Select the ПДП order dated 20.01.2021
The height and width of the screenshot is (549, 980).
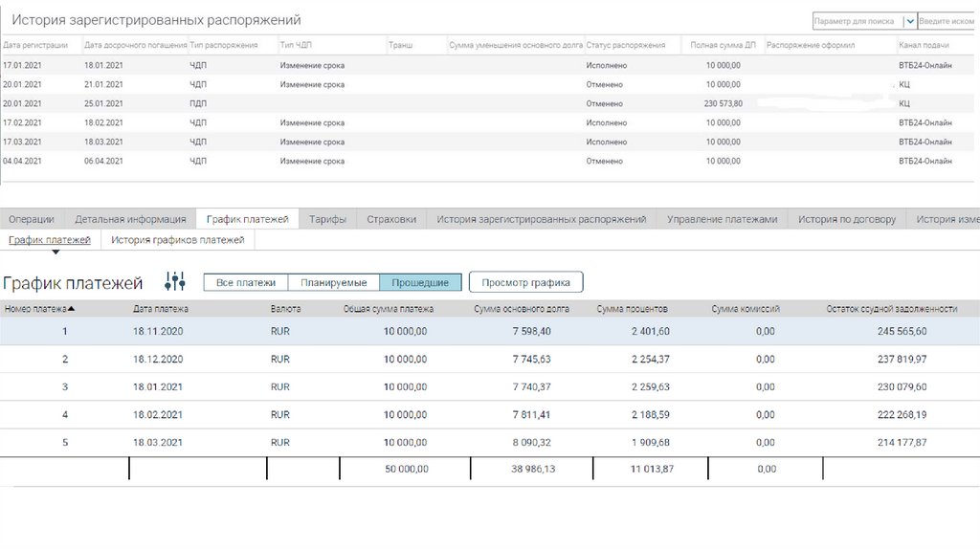pyautogui.click(x=198, y=103)
